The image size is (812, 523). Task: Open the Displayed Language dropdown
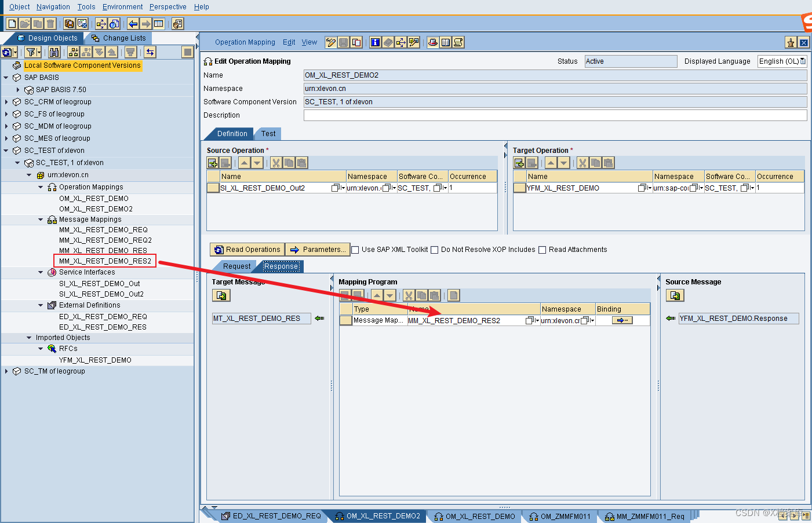803,61
